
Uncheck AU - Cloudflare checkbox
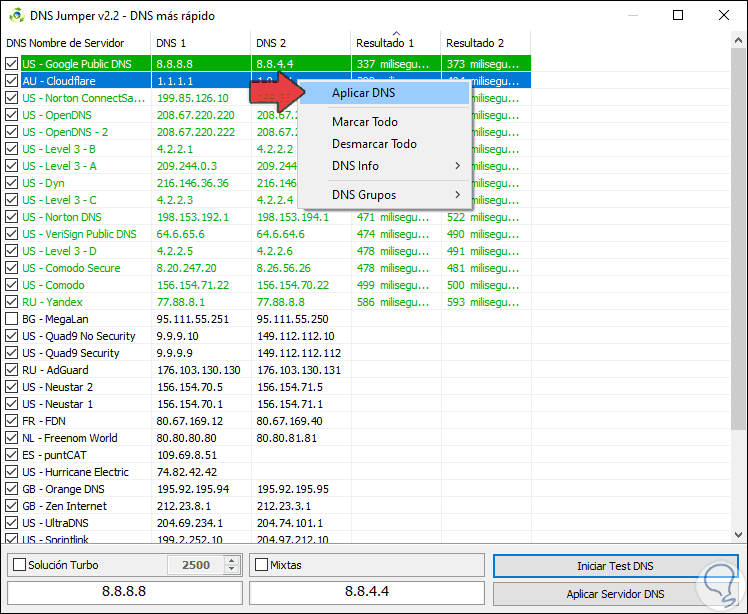click(11, 81)
